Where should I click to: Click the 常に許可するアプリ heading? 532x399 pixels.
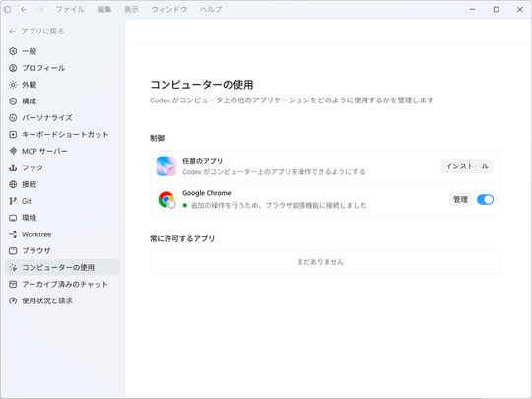(x=182, y=238)
